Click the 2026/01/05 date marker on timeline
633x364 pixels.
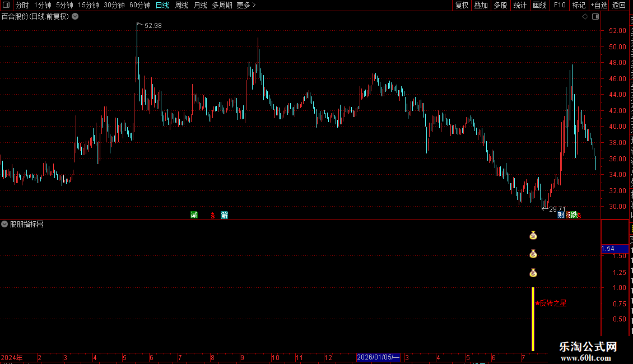[378, 357]
